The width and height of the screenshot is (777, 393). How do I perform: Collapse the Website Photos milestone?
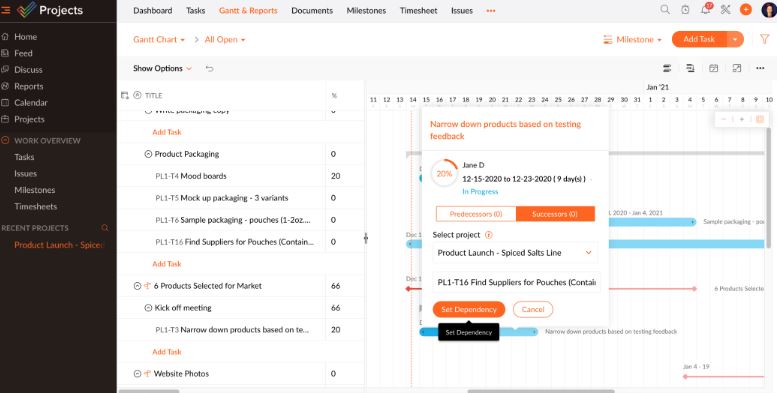[x=138, y=374]
